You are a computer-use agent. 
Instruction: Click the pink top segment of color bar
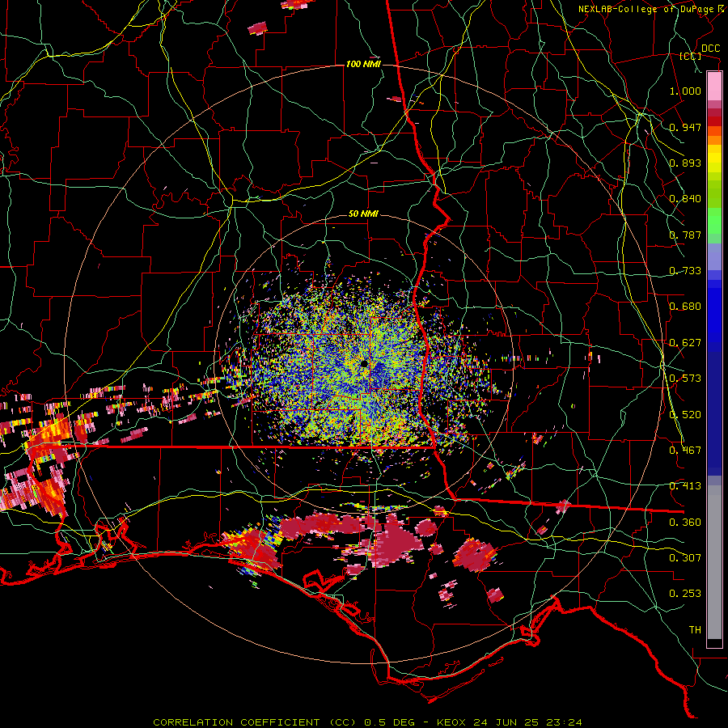[x=714, y=86]
